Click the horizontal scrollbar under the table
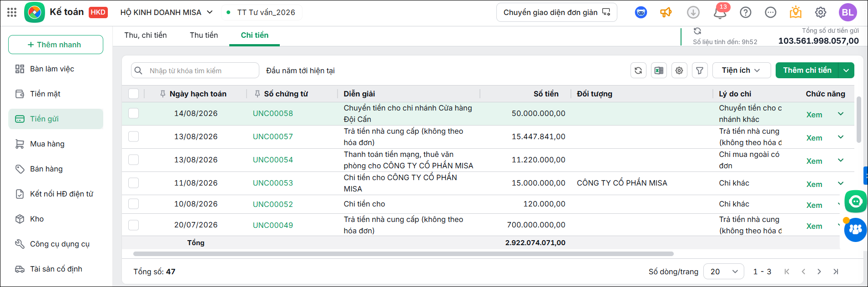This screenshot has width=868, height=287. coord(403,254)
